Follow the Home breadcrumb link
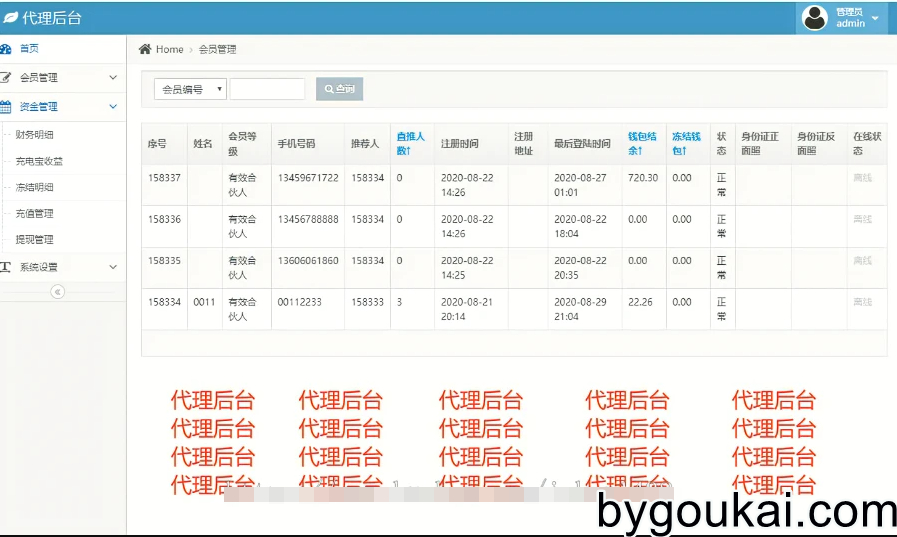The height and width of the screenshot is (537, 897). point(169,50)
